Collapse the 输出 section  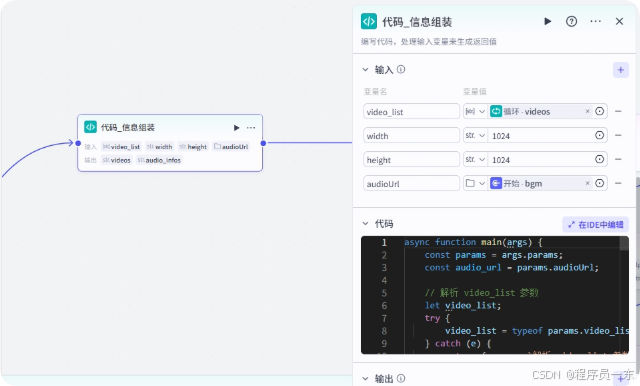click(365, 378)
